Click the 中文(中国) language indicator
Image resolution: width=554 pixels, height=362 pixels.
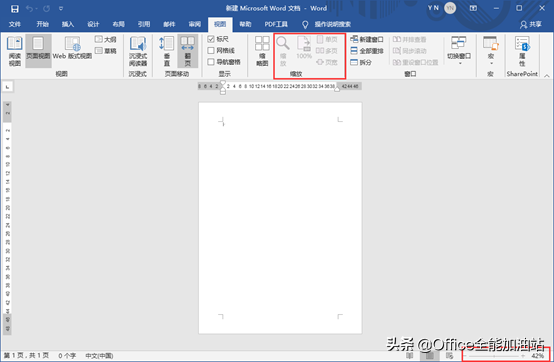(99, 355)
